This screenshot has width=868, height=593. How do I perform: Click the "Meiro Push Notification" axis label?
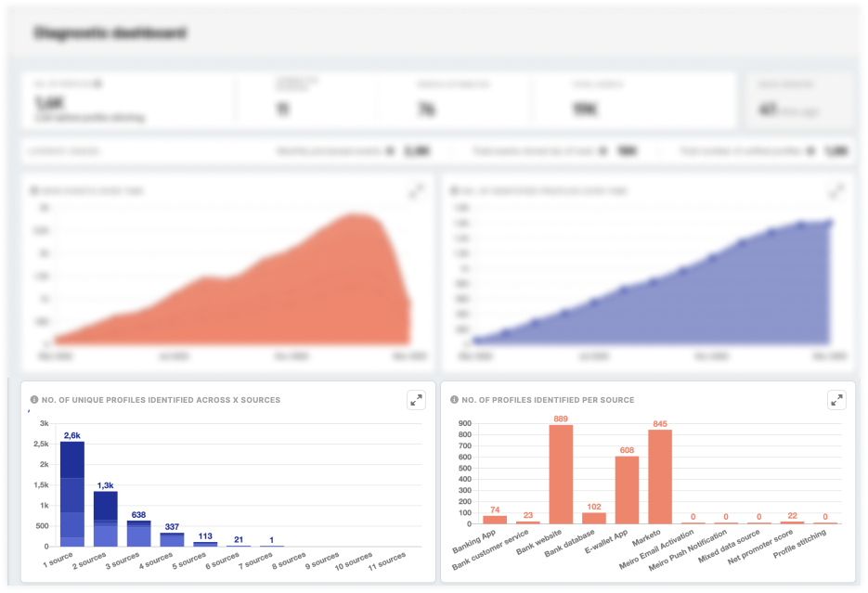(688, 550)
